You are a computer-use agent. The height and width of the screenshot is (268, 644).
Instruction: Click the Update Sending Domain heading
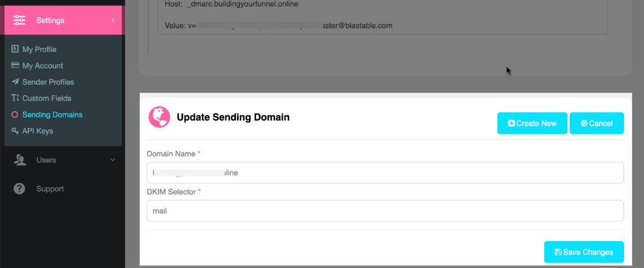(233, 117)
